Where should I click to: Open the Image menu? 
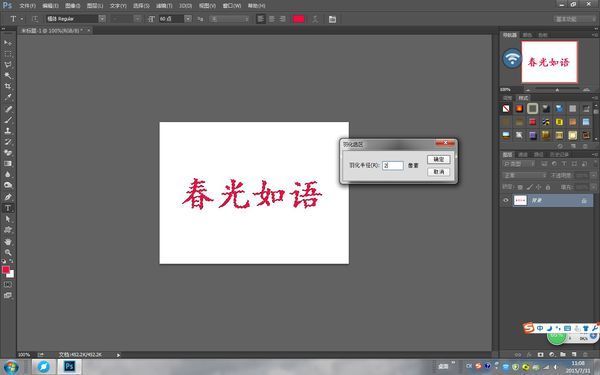click(x=72, y=6)
